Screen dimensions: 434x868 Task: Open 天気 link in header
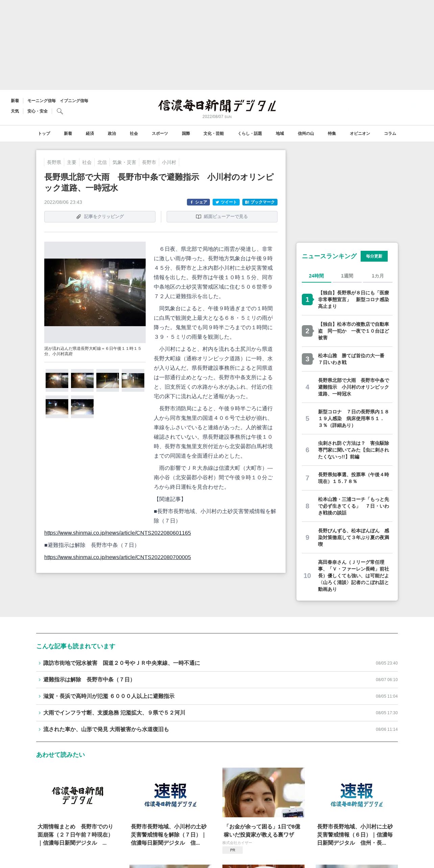[15, 111]
